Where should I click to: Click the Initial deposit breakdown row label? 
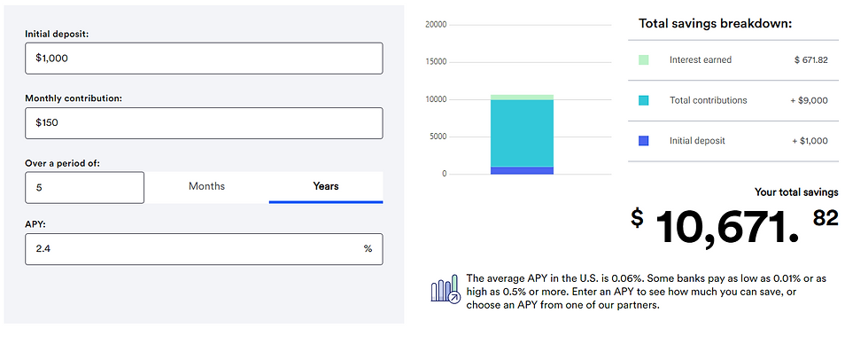tap(697, 141)
